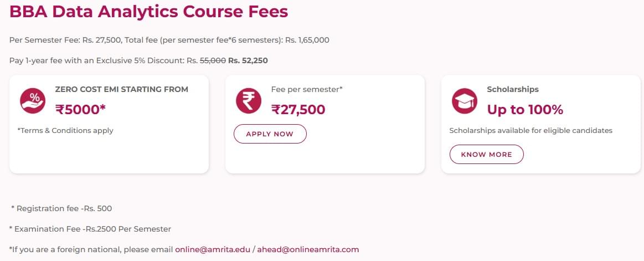Click the rupee symbol icon

point(249,101)
